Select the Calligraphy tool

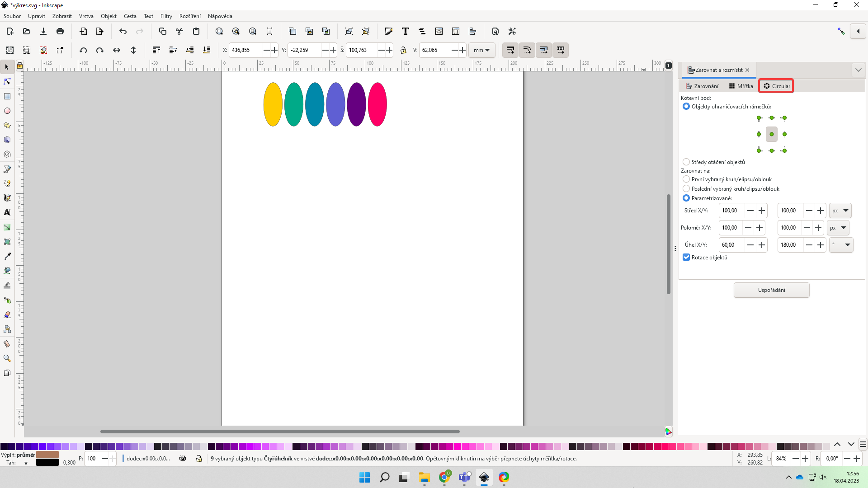coord(7,197)
